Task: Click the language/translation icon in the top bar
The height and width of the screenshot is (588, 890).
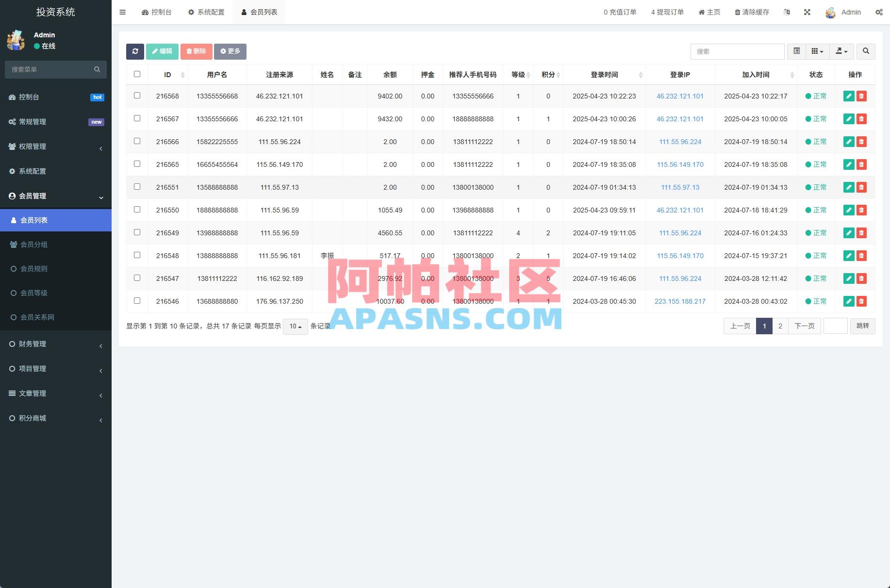Action: coord(787,12)
